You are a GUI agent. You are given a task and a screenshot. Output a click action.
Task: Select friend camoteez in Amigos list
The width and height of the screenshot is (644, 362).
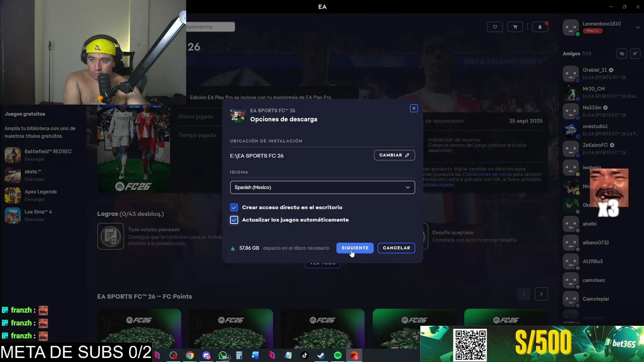601,280
